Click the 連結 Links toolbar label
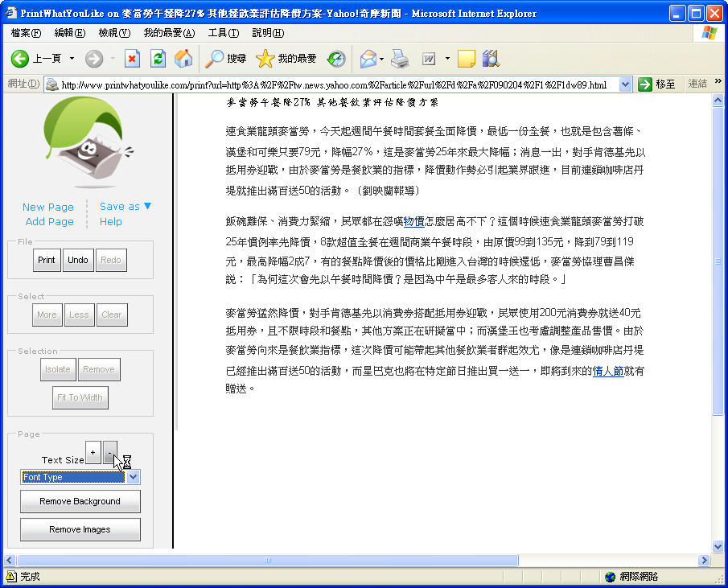The image size is (728, 588). click(697, 84)
